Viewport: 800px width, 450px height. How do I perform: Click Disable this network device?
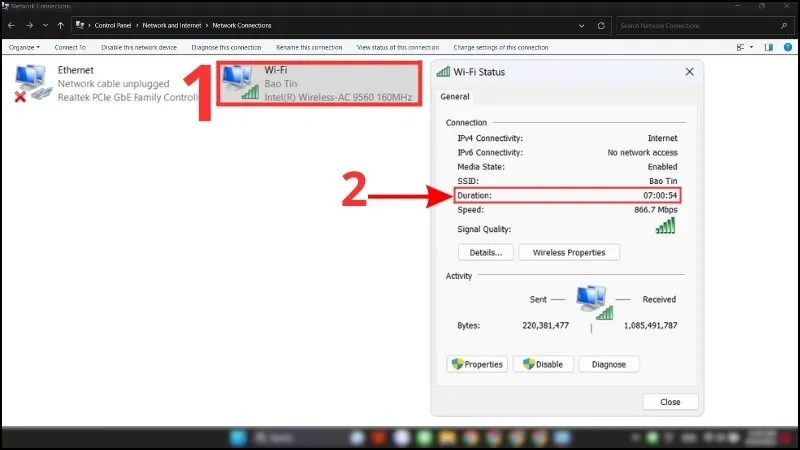tap(139, 47)
